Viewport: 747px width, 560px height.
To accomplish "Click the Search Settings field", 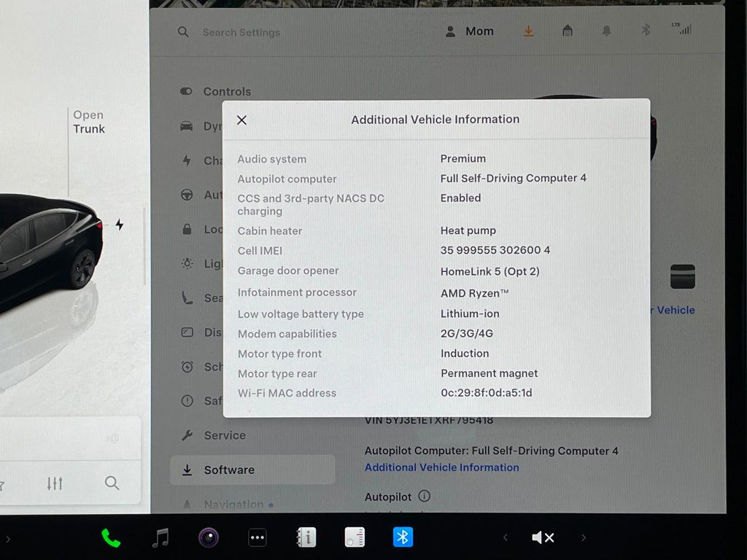I will point(241,32).
